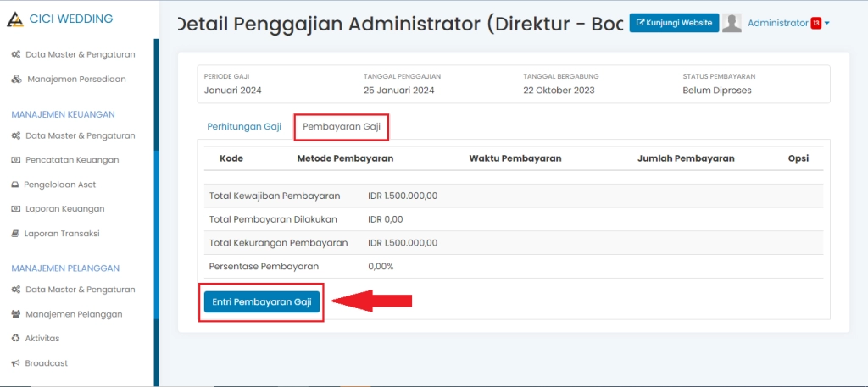Click the MANAJEMEN PELANGGAN section heading
This screenshot has width=868, height=387.
(65, 268)
